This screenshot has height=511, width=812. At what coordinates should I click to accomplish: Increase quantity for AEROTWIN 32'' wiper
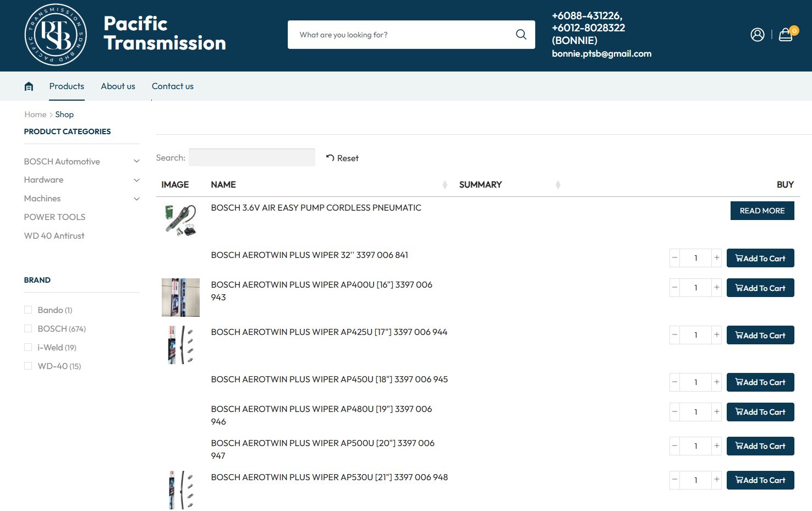tap(716, 258)
